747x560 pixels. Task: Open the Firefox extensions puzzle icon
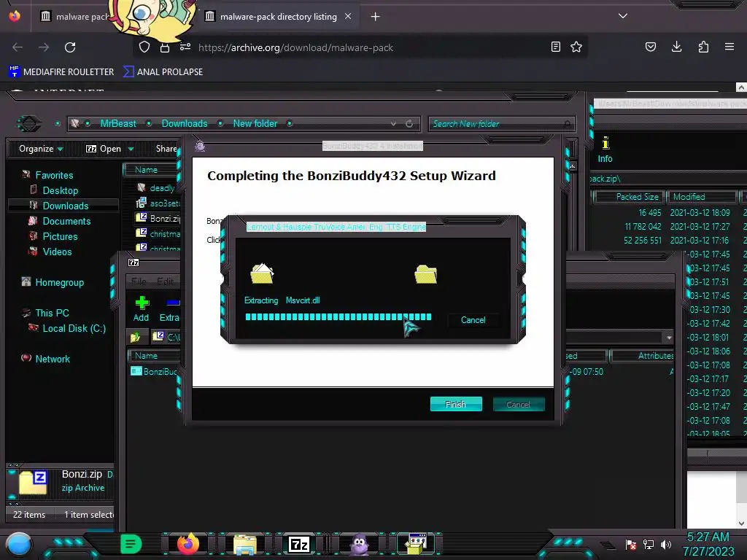[x=703, y=47]
